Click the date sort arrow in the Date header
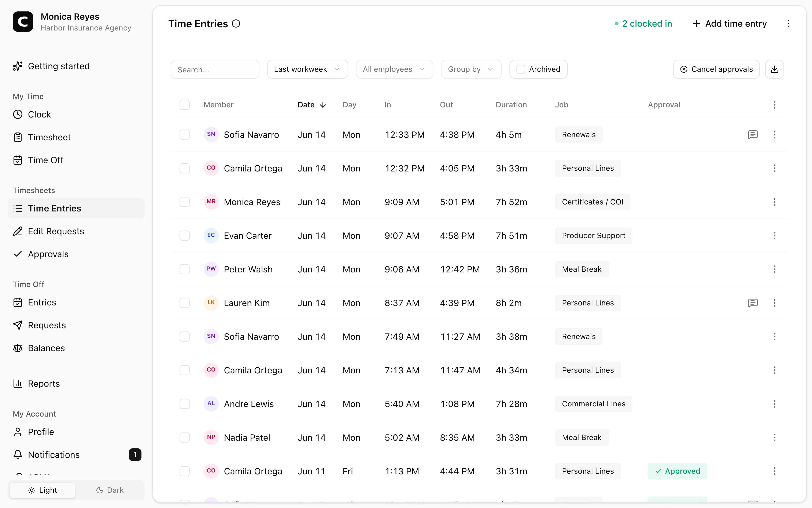The image size is (812, 508). 323,105
